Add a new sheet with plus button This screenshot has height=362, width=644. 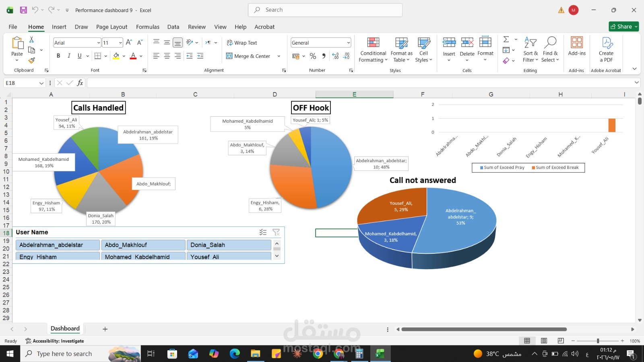[x=105, y=329]
